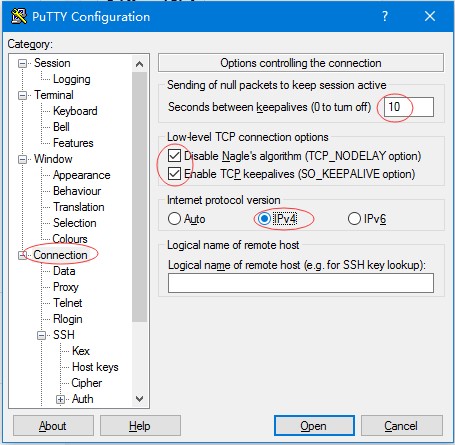Click the seconds between keepalives field

[409, 107]
